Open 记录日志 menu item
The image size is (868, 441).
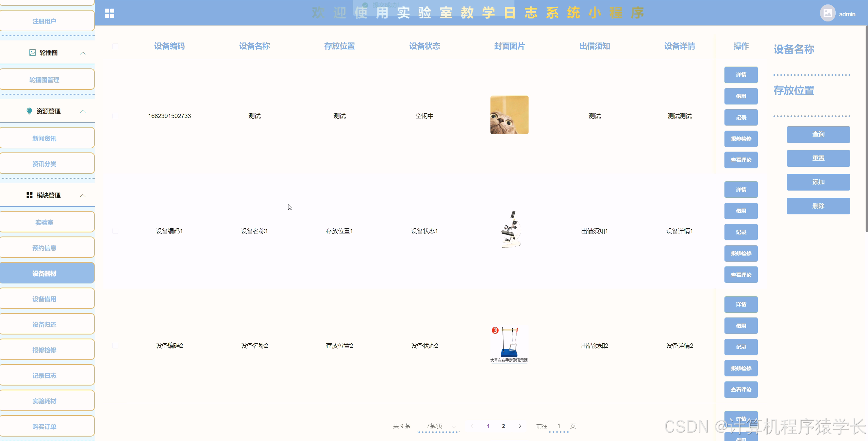(x=47, y=375)
